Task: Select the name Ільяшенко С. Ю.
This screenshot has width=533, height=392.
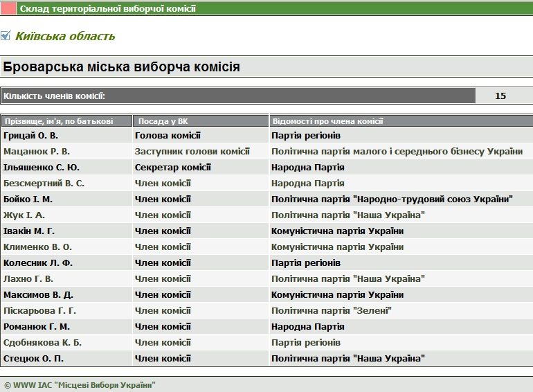Action: click(x=42, y=168)
